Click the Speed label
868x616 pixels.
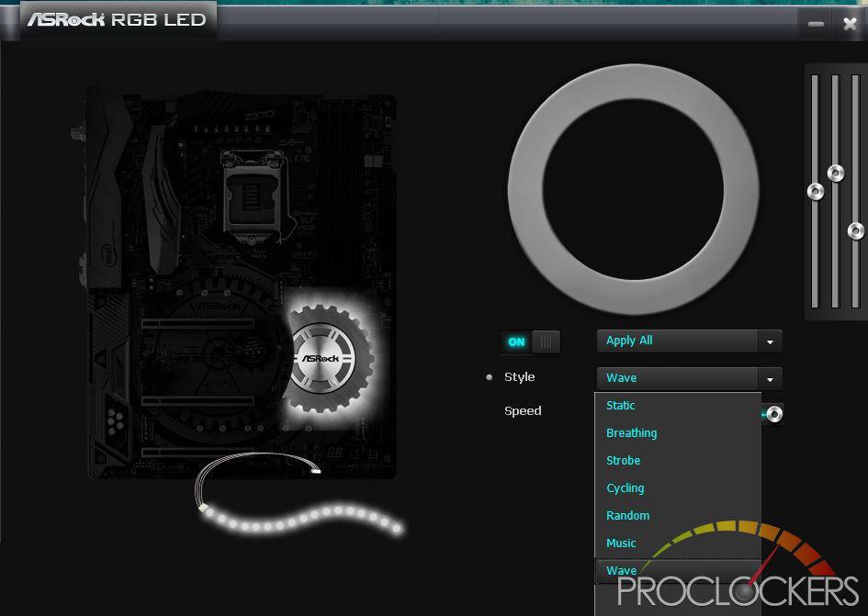[523, 411]
